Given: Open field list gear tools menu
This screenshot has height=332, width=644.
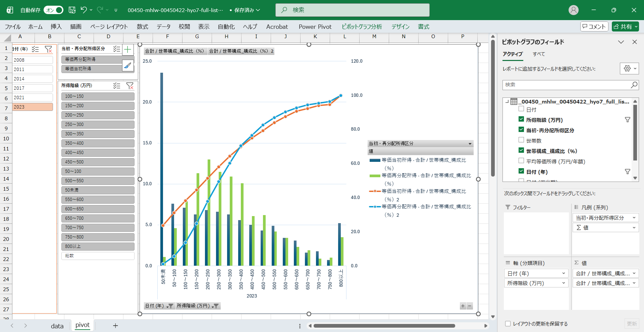Looking at the screenshot, I should coord(629,69).
